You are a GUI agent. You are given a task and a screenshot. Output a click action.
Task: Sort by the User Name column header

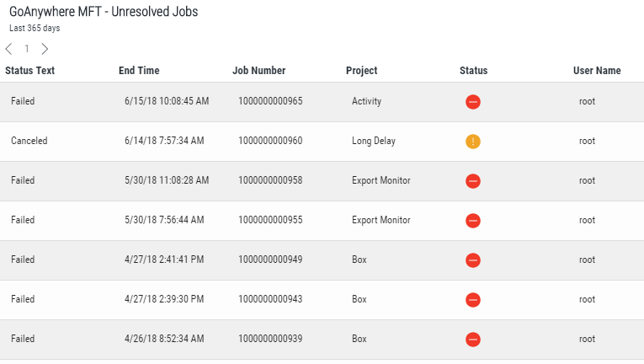[x=597, y=70]
